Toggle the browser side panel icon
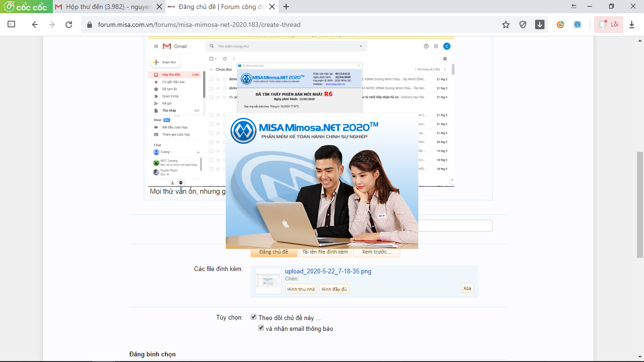This screenshot has height=362, width=644. coord(12,25)
